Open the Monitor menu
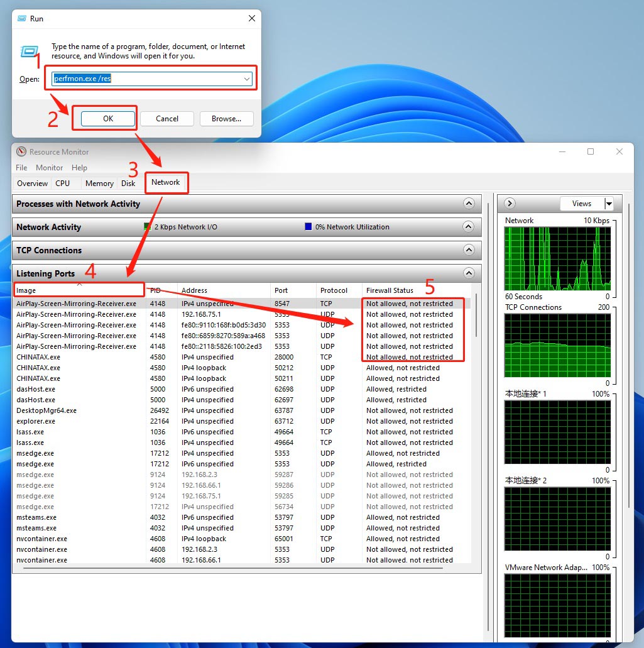Screen dimensions: 644x648 [49, 168]
